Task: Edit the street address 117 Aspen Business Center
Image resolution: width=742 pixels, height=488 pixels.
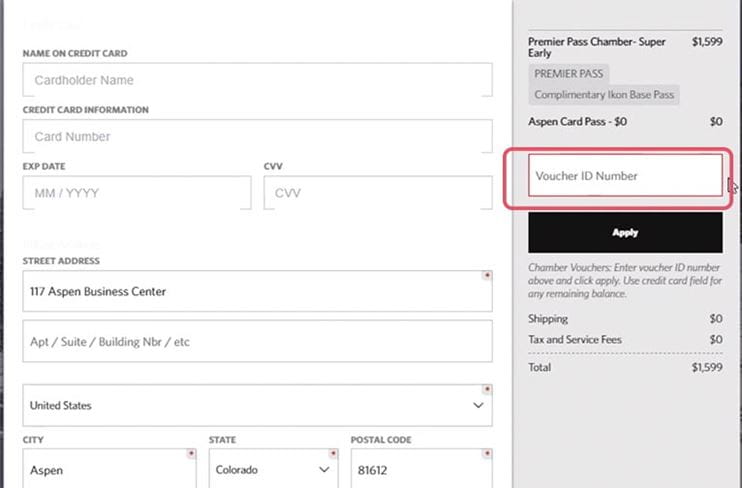Action: pos(256,291)
